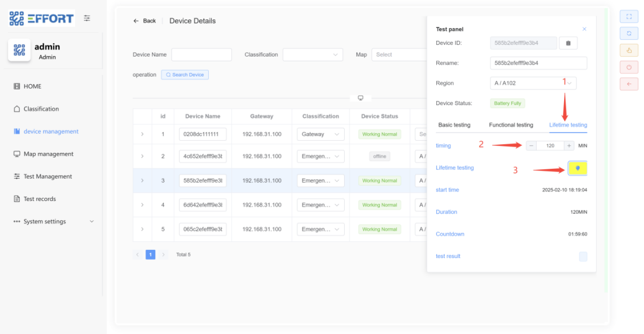The height and width of the screenshot is (334, 644).
Task: Open Test Management from the sidebar
Action: click(47, 176)
